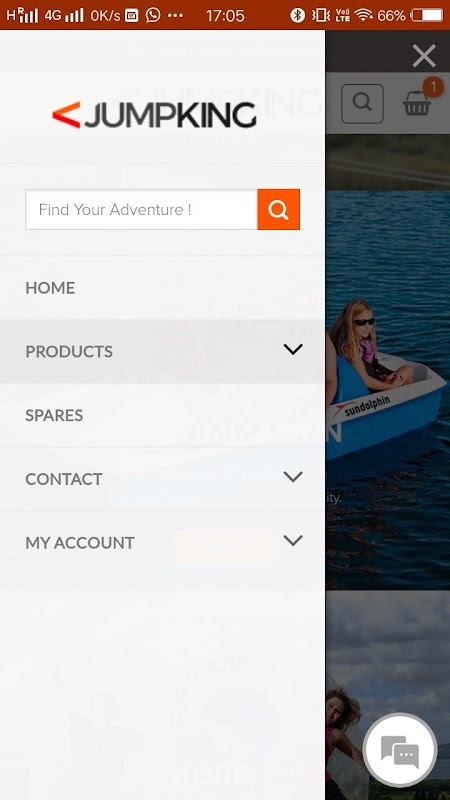Viewport: 450px width, 800px height.
Task: Tap the Bluetooth status icon
Action: [297, 15]
